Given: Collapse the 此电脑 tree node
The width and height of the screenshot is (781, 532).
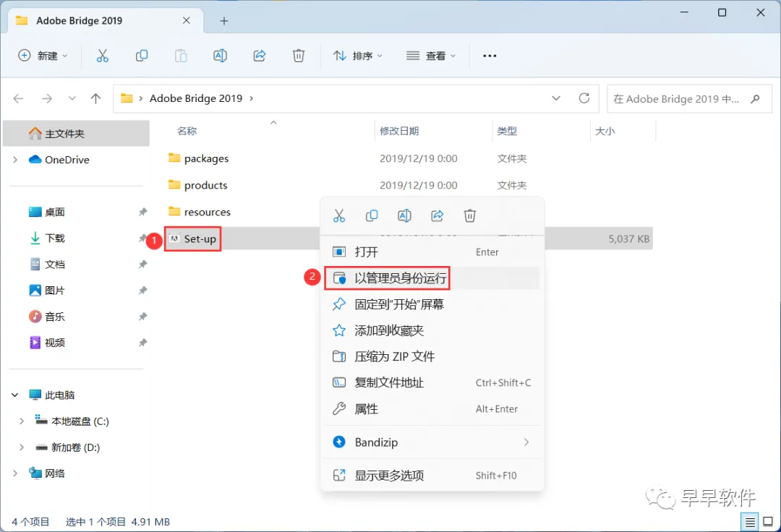Looking at the screenshot, I should tap(15, 395).
